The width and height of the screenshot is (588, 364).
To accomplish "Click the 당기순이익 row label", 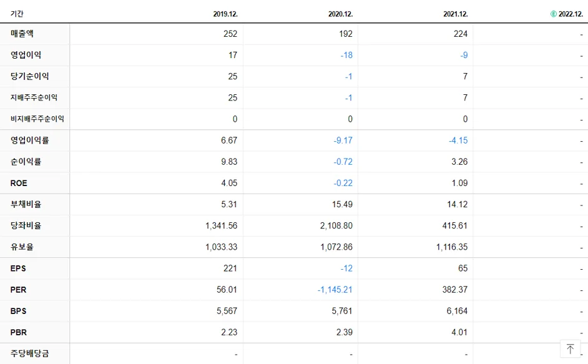I will (29, 76).
